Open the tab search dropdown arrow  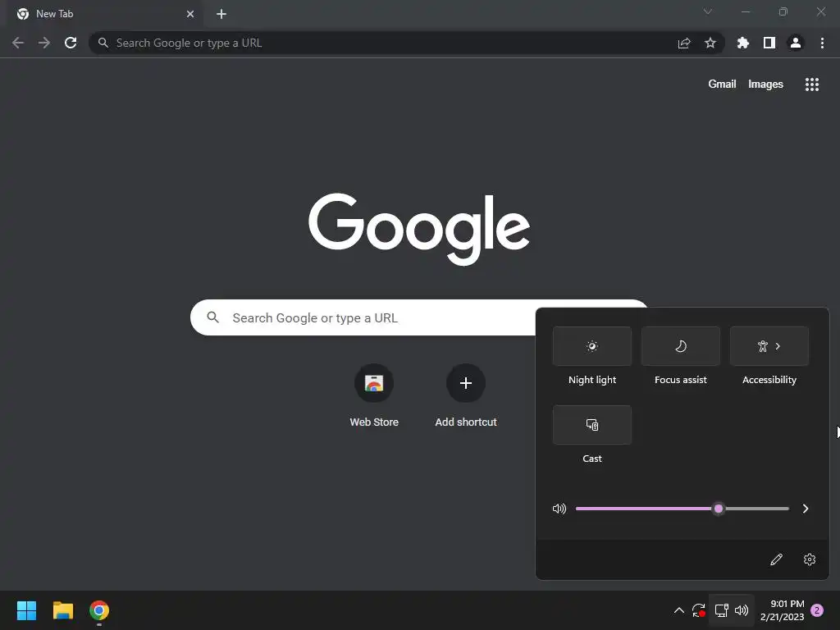(708, 11)
